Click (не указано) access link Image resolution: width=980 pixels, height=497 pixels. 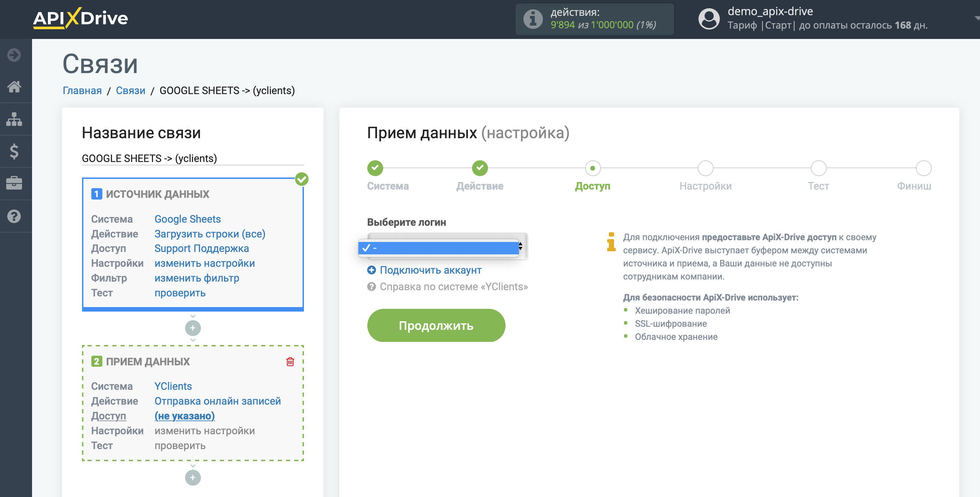tap(184, 416)
